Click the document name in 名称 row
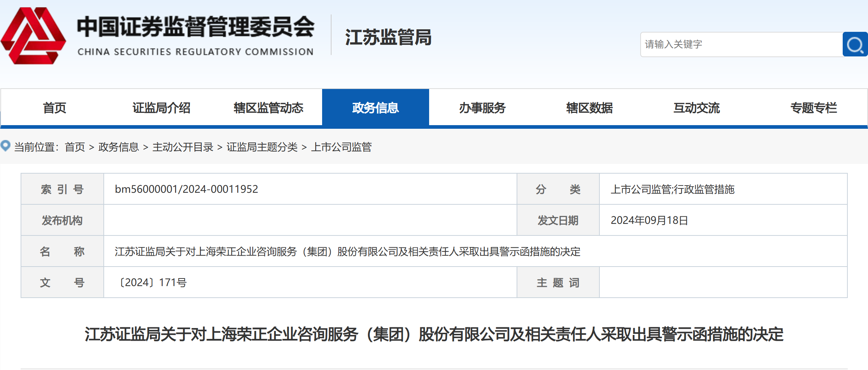This screenshot has height=370, width=868. coord(347,251)
